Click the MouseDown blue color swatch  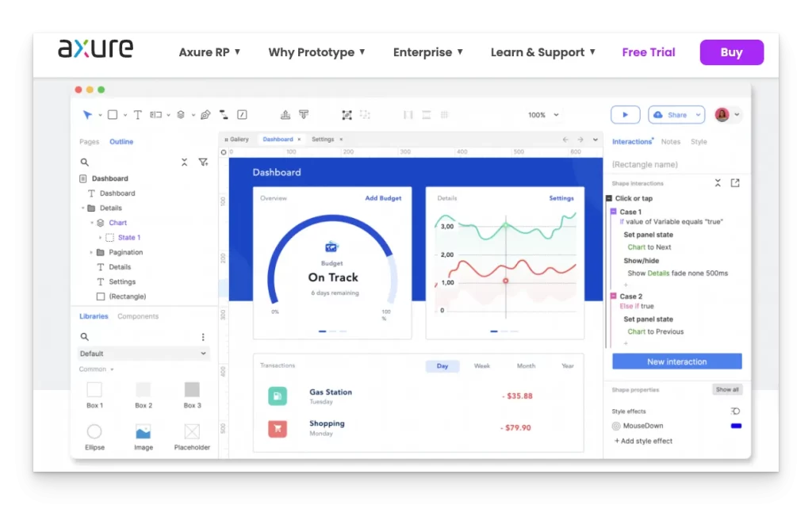(736, 426)
